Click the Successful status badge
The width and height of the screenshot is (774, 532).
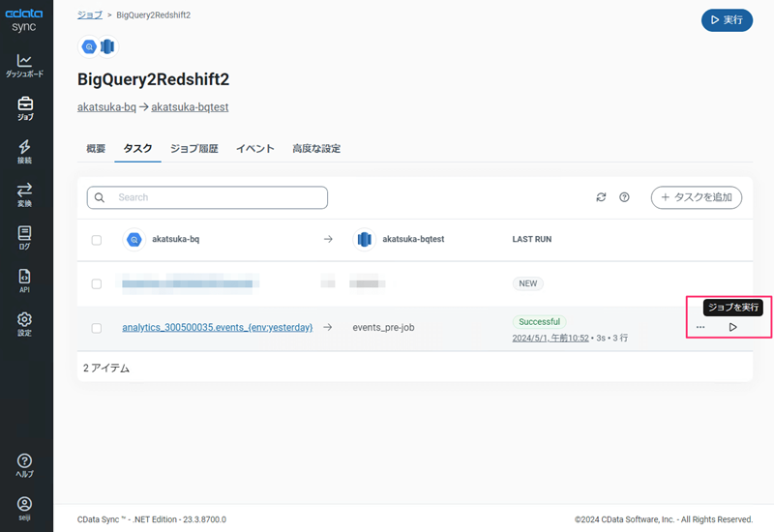click(539, 322)
